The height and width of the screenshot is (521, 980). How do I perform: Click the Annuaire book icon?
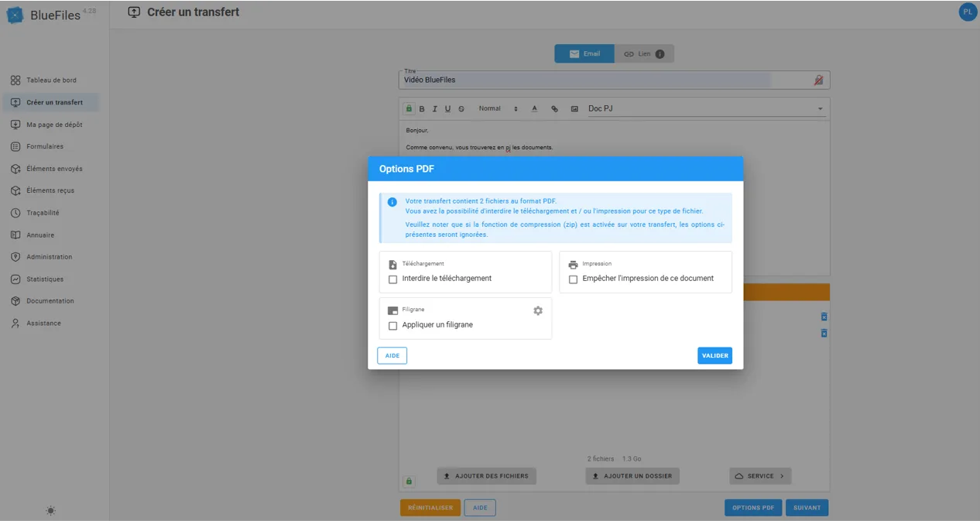(x=15, y=235)
